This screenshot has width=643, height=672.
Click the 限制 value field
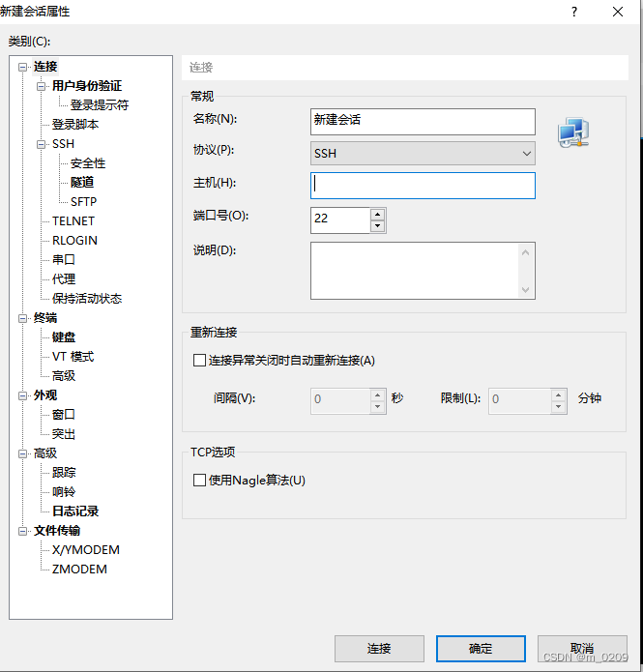coord(519,401)
